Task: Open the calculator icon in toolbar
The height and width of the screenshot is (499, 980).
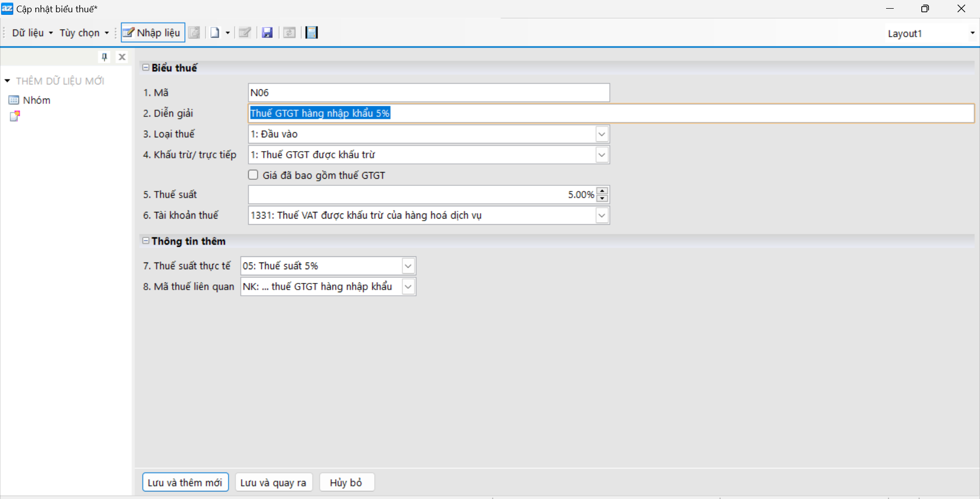Action: coord(311,33)
